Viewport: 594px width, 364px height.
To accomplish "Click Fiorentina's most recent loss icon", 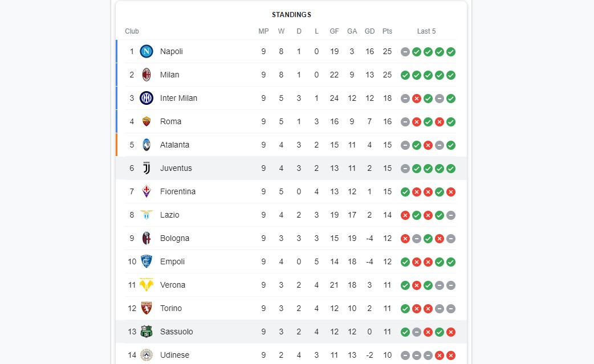I will pyautogui.click(x=451, y=192).
